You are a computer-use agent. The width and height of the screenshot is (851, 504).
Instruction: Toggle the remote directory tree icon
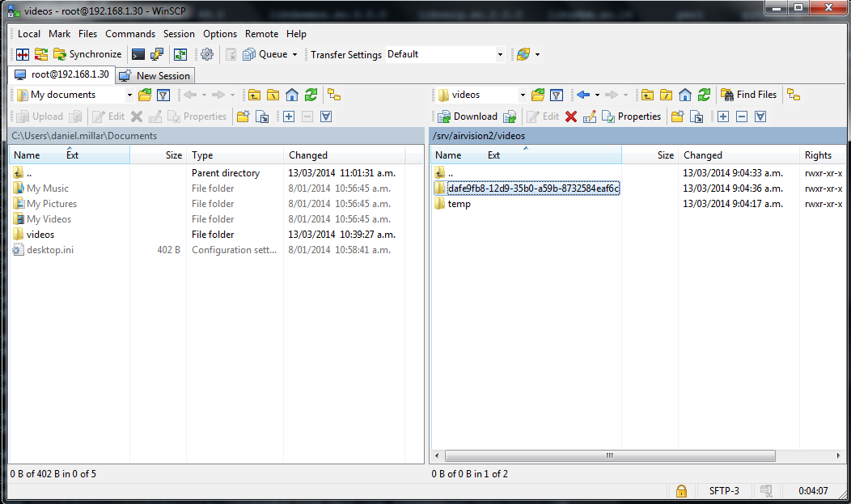794,95
